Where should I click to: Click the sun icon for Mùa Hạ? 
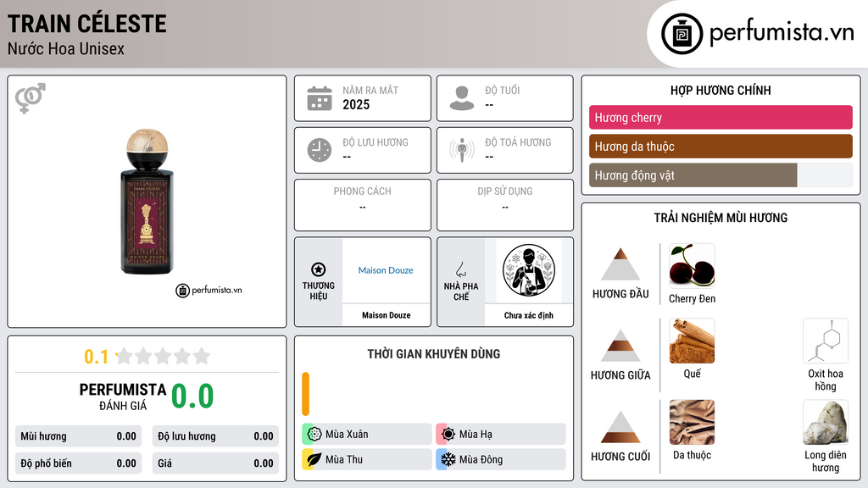click(448, 435)
